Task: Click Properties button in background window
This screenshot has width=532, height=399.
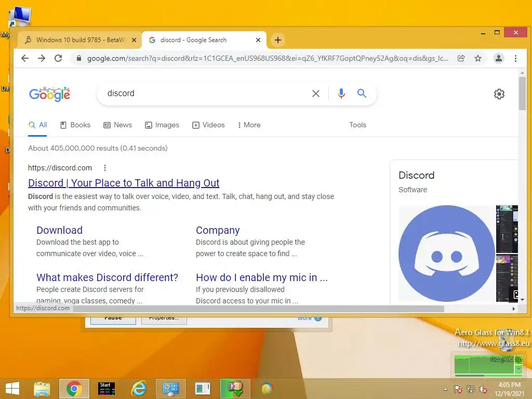Action: pos(164,319)
